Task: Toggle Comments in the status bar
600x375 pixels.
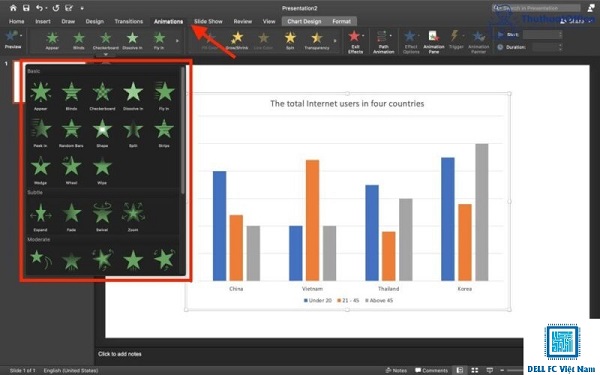Action: (431, 370)
